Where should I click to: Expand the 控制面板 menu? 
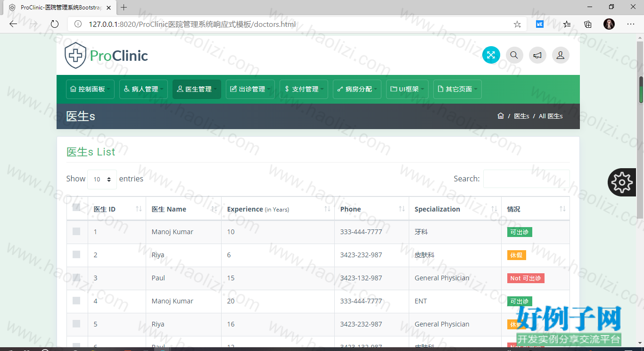[x=90, y=89]
